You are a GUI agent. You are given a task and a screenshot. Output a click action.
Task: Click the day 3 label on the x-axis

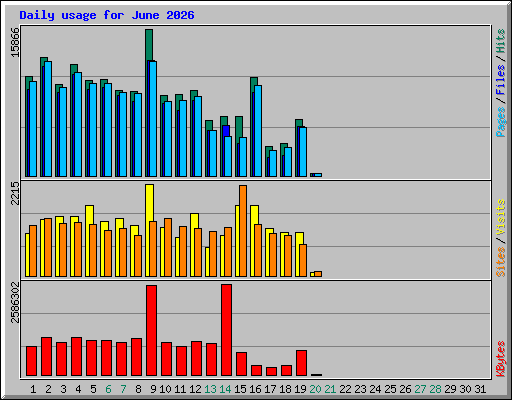63,389
